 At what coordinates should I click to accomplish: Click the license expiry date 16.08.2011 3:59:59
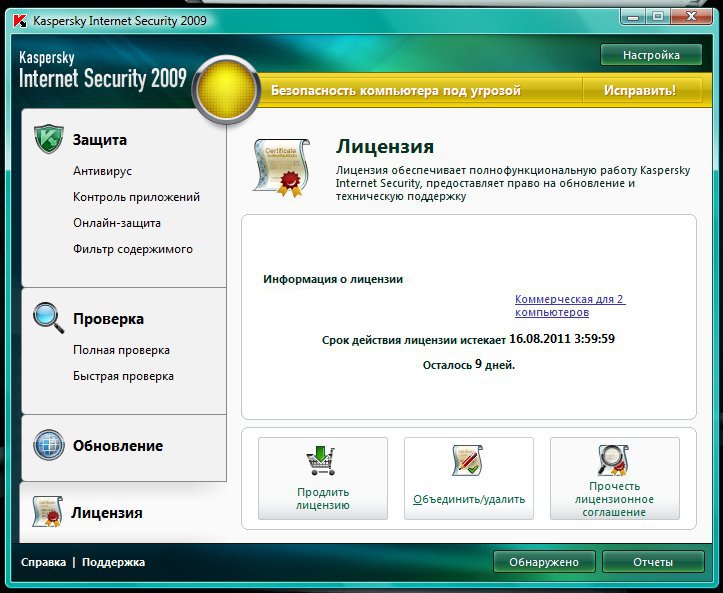tap(562, 339)
